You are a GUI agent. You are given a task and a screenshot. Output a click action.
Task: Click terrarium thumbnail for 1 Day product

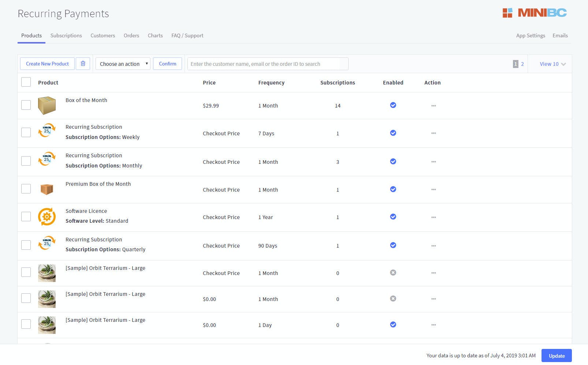click(x=47, y=325)
